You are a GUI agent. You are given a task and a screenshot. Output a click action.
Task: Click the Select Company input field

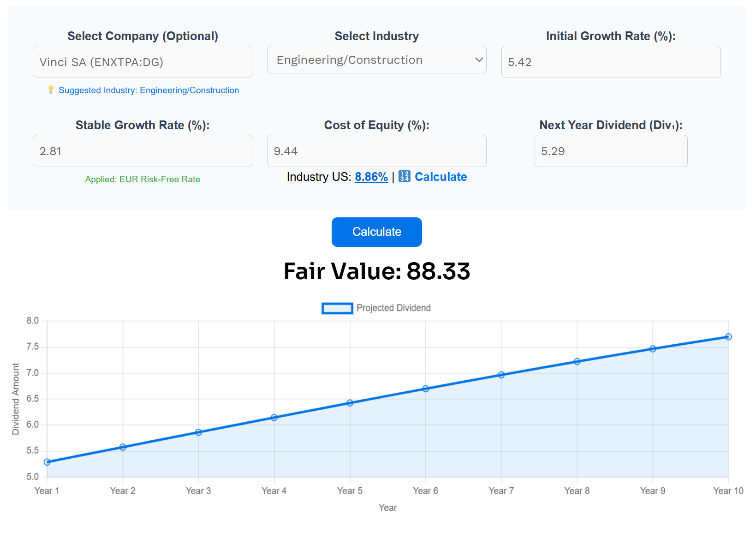click(143, 62)
